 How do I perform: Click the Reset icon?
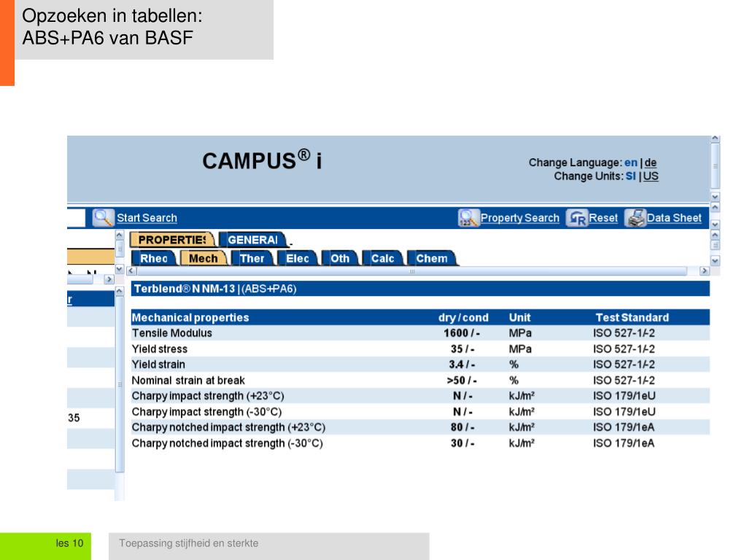tap(577, 218)
